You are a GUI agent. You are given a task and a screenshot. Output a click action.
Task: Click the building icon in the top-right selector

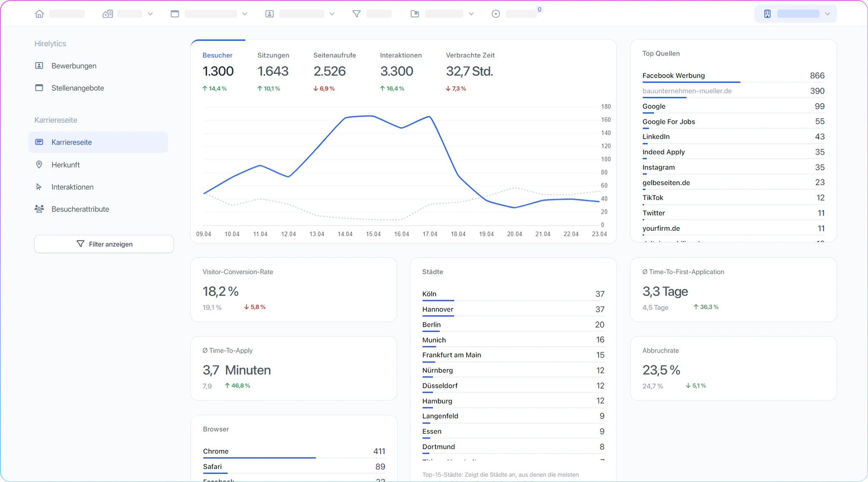767,13
